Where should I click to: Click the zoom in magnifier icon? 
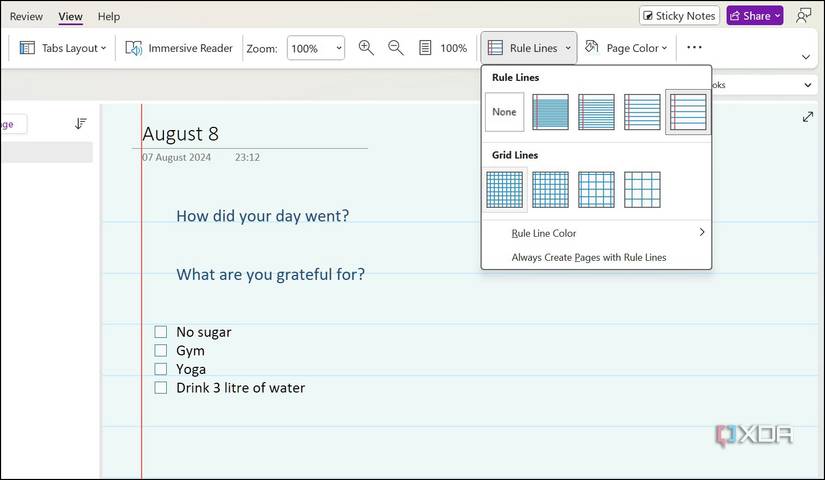366,48
